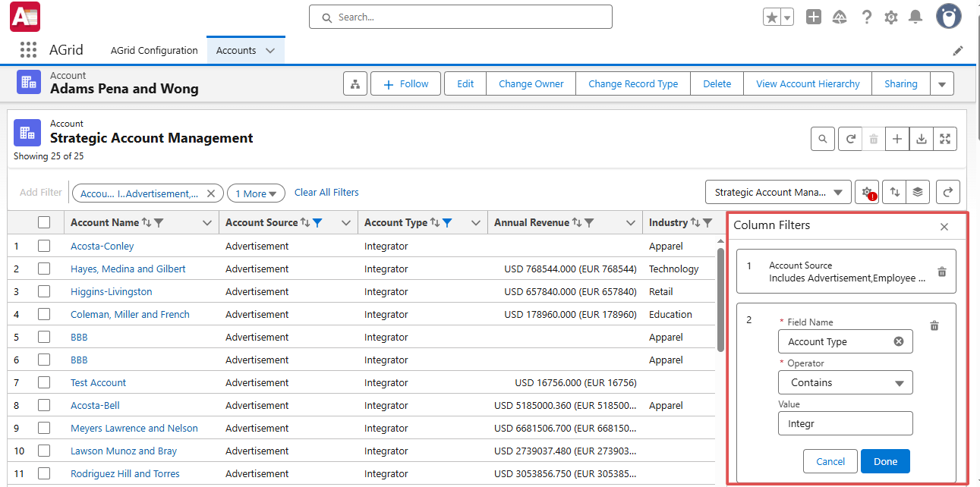The height and width of the screenshot is (487, 980).
Task: Select the Acosta-Bell row checkbox
Action: pyautogui.click(x=44, y=405)
